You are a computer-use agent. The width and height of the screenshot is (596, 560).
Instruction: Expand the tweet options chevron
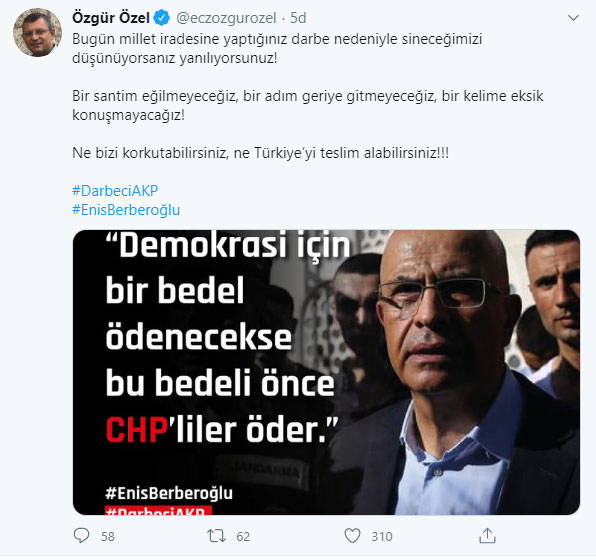[573, 18]
